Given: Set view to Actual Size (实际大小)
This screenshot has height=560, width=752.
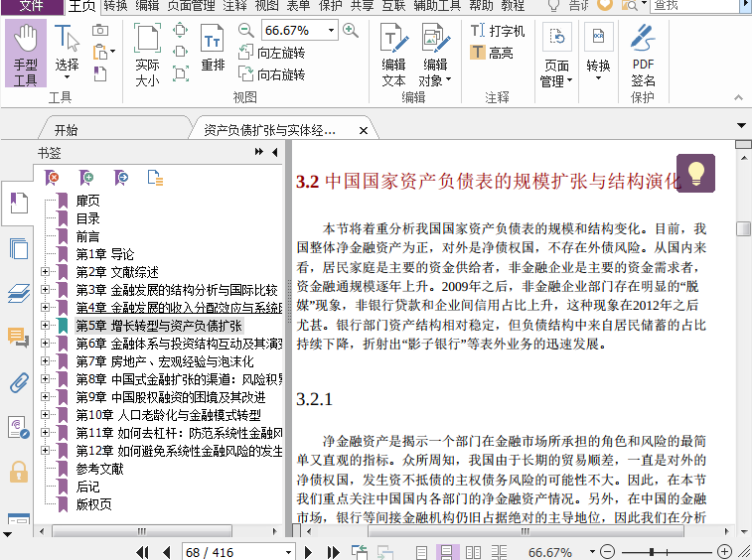Looking at the screenshot, I should pyautogui.click(x=147, y=55).
